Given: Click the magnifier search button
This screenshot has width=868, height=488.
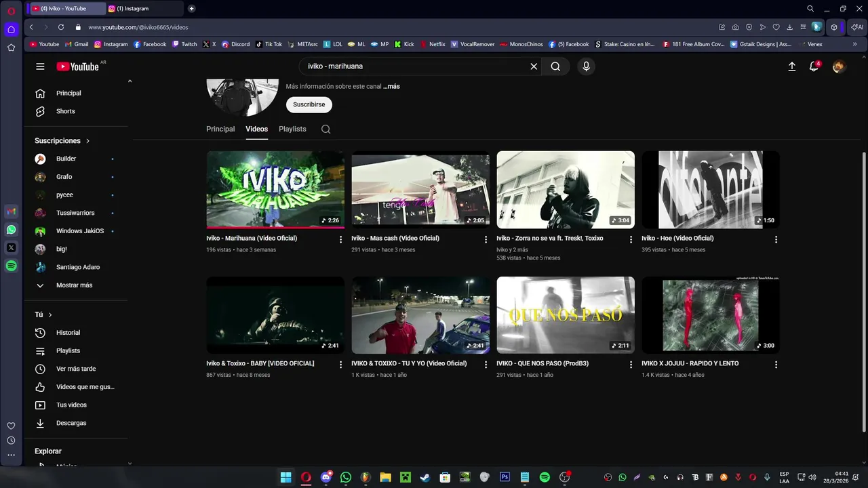Looking at the screenshot, I should click(555, 66).
